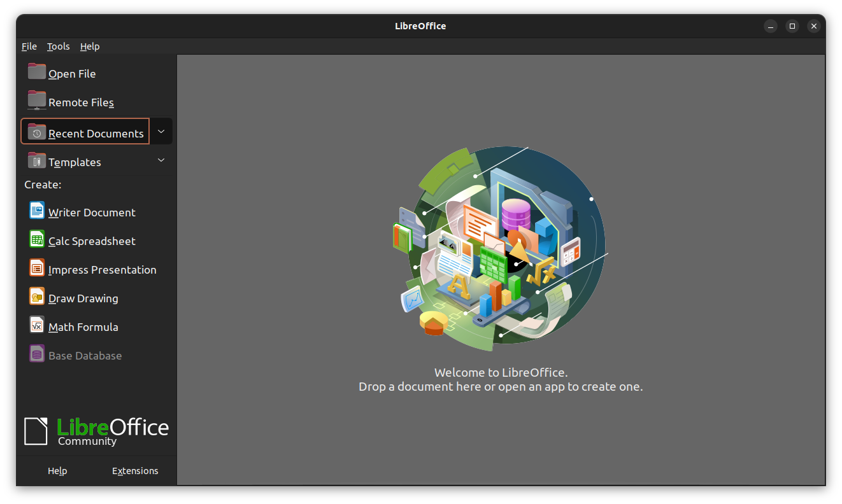The image size is (842, 504).
Task: Click the Open File folder icon
Action: point(37,71)
